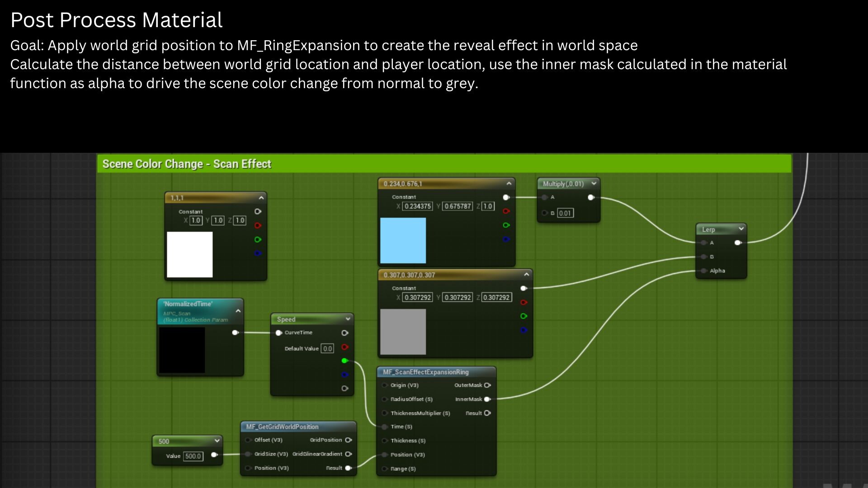Click the Multiply node output pin
The image size is (868, 488).
(x=590, y=197)
